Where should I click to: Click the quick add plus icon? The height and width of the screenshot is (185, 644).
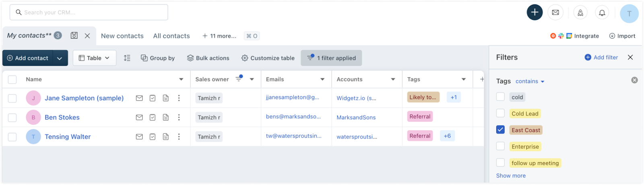(535, 12)
